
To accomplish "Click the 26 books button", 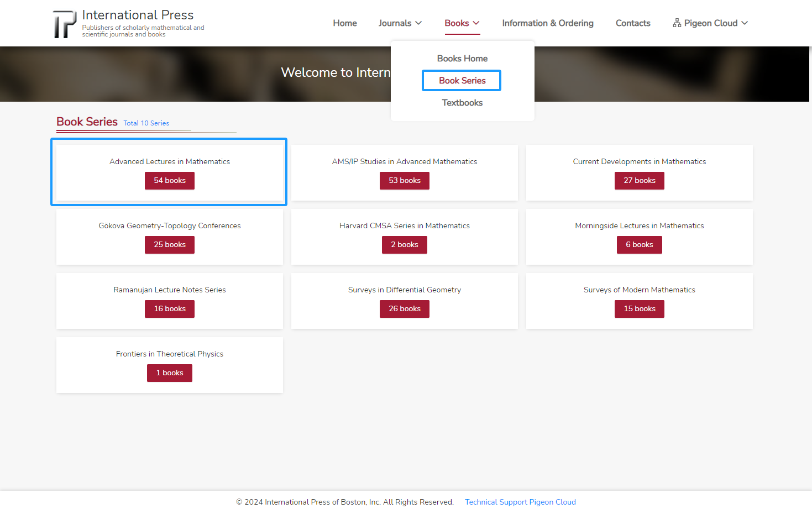I will click(x=405, y=309).
